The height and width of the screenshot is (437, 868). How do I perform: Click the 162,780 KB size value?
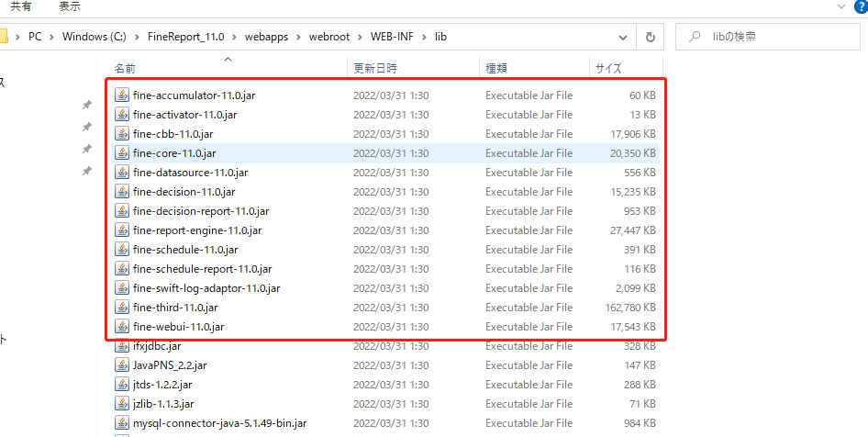[630, 308]
